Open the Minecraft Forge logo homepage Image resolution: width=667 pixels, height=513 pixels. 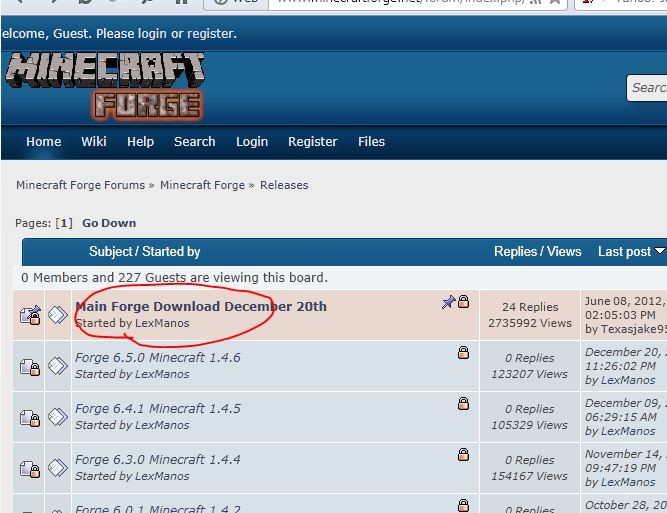tap(105, 85)
